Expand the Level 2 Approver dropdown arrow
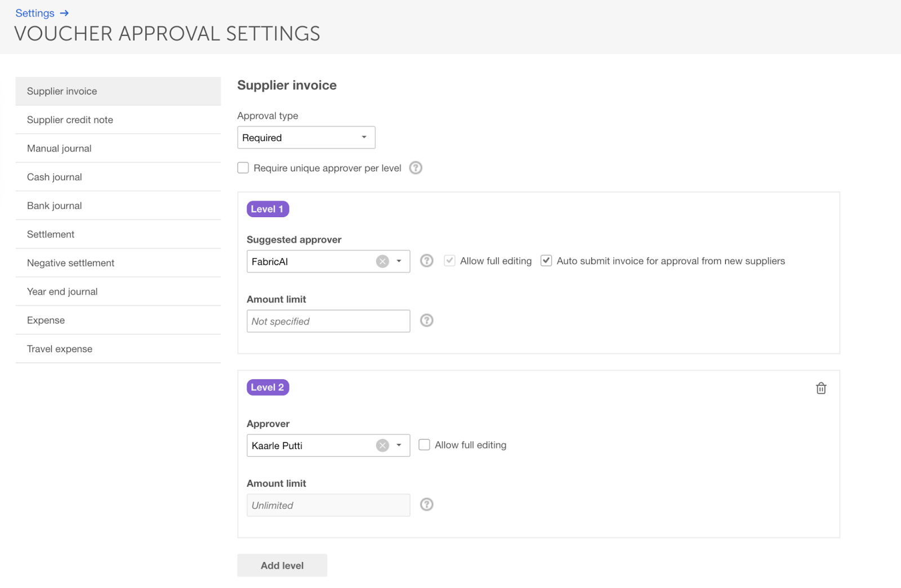The image size is (901, 588). [x=399, y=446]
